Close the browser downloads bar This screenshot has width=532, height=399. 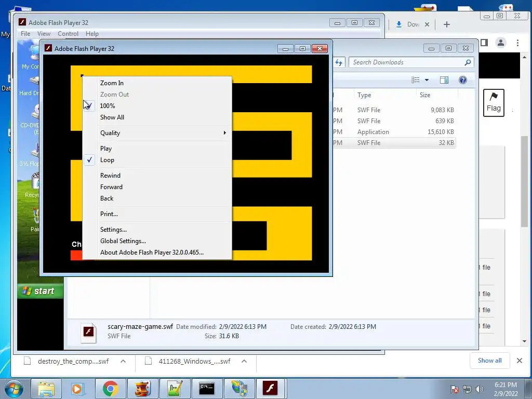click(x=520, y=361)
